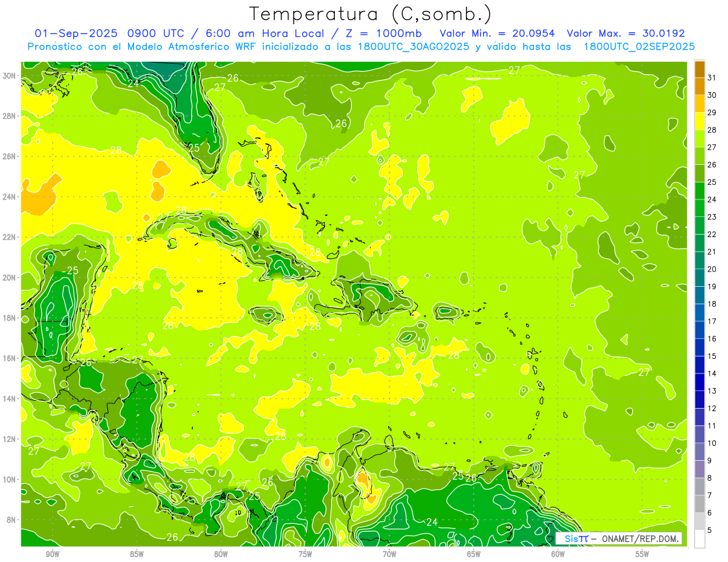Click the 55W longitude axis label
Screen dimensions: 728x562
click(642, 554)
